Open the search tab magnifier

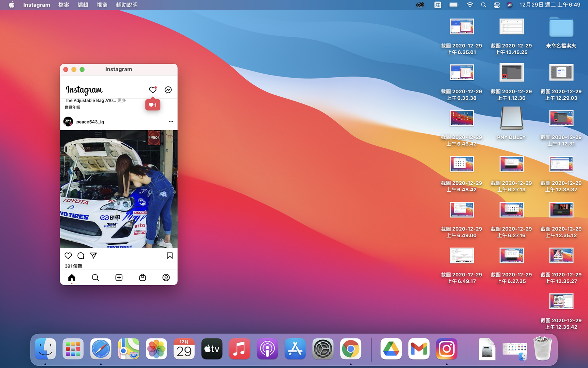point(95,277)
